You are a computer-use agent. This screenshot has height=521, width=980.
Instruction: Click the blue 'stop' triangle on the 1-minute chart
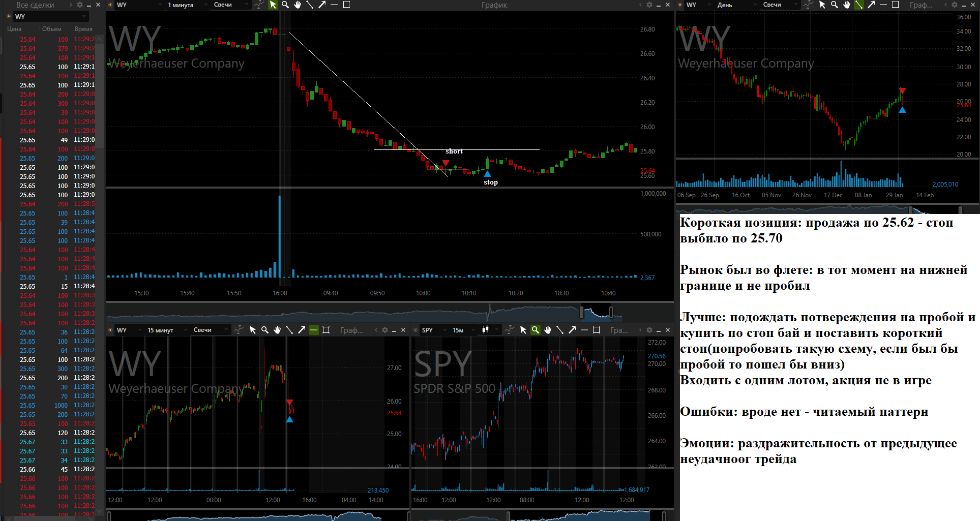tap(487, 174)
